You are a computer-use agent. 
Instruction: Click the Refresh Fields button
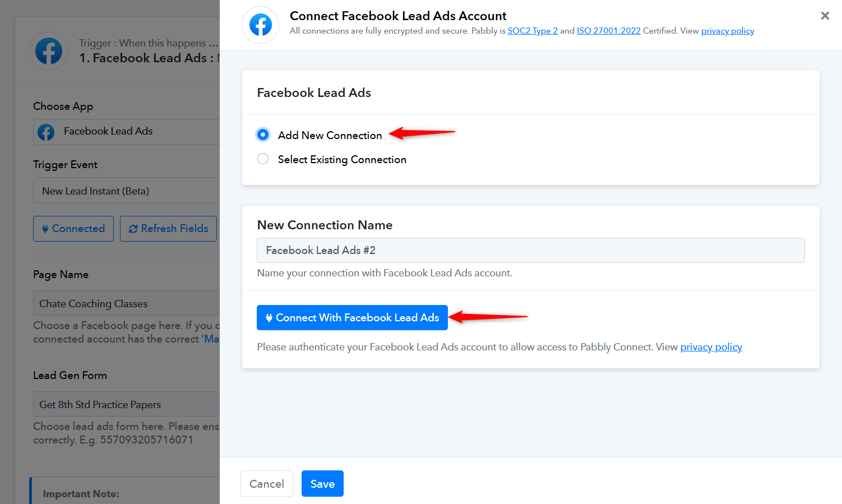[x=168, y=229]
